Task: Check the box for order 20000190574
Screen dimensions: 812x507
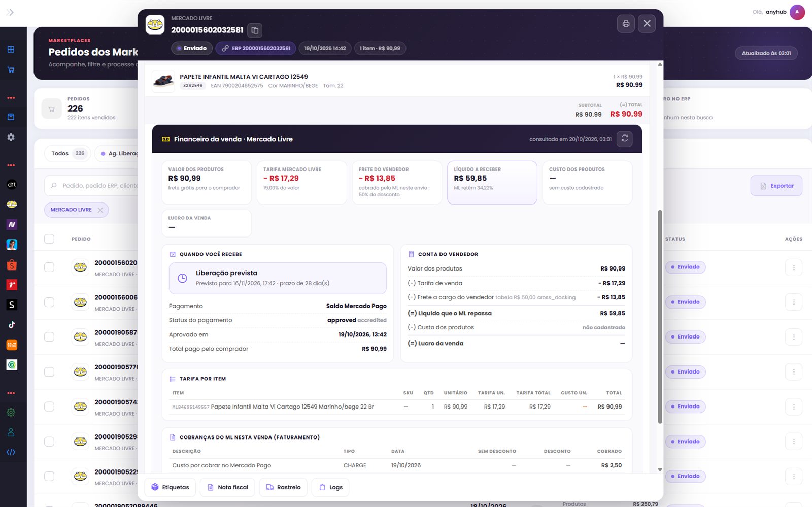Action: click(x=49, y=407)
